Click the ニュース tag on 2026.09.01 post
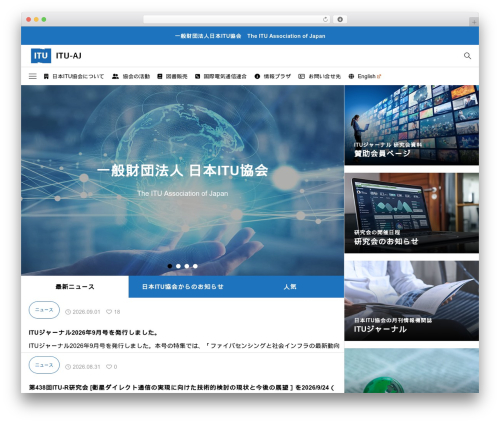The image size is (500, 423). [44, 310]
